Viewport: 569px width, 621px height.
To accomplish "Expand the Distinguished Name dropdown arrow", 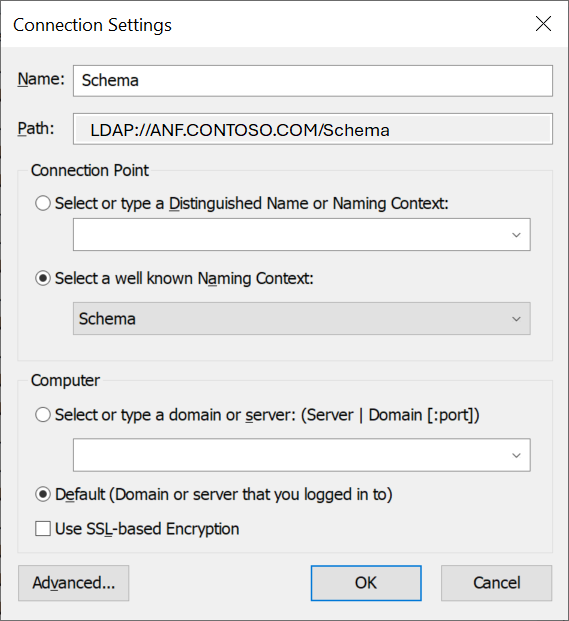I will tap(516, 235).
